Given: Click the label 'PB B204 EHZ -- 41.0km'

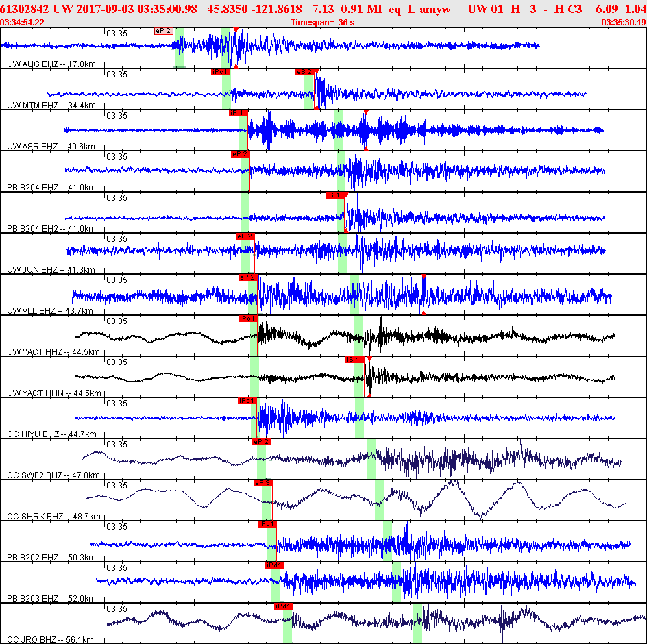Looking at the screenshot, I should click(51, 188).
